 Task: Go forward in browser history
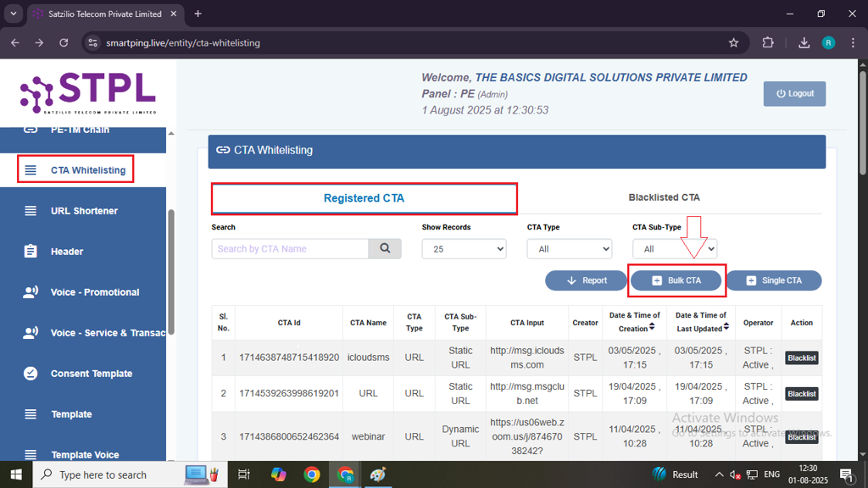(39, 42)
